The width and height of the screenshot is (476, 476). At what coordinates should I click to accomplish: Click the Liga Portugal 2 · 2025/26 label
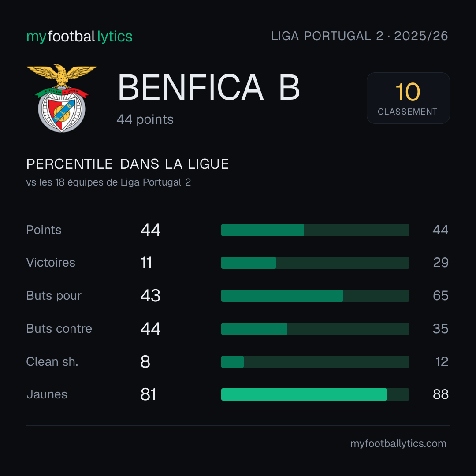point(360,36)
